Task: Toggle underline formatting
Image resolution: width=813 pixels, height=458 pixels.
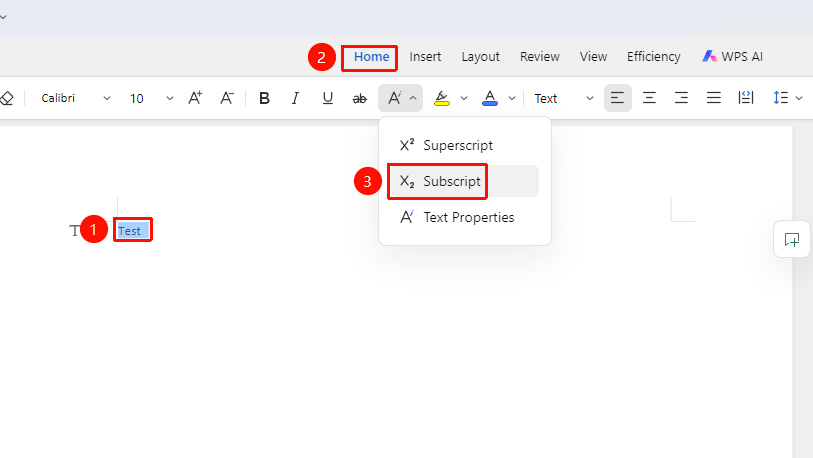Action: [328, 98]
